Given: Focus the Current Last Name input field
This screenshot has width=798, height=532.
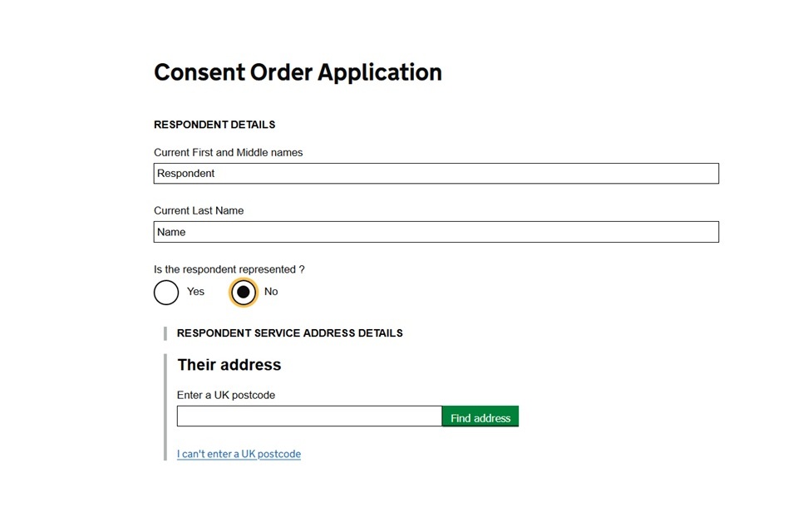Looking at the screenshot, I should pyautogui.click(x=436, y=232).
